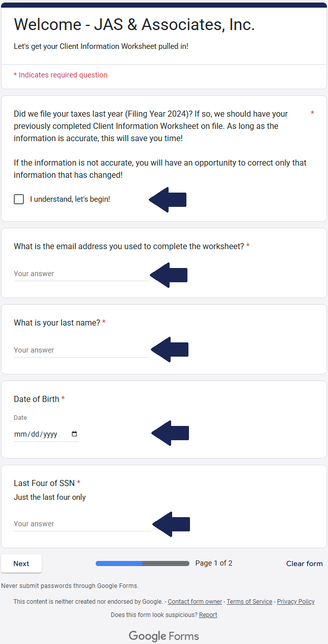The image size is (328, 644).
Task: Click the form title "Welcome - JAS & Associates, Inc."
Action: coord(134,24)
